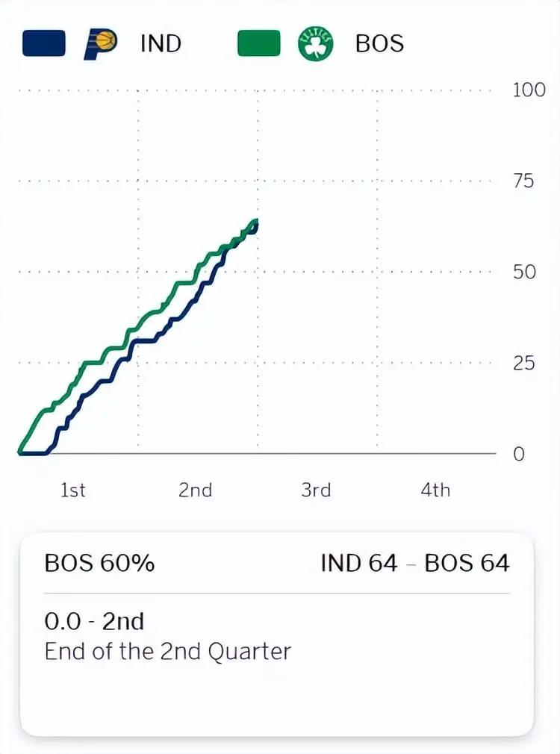Click the 0 point axis label
This screenshot has width=560, height=754.
pos(519,454)
